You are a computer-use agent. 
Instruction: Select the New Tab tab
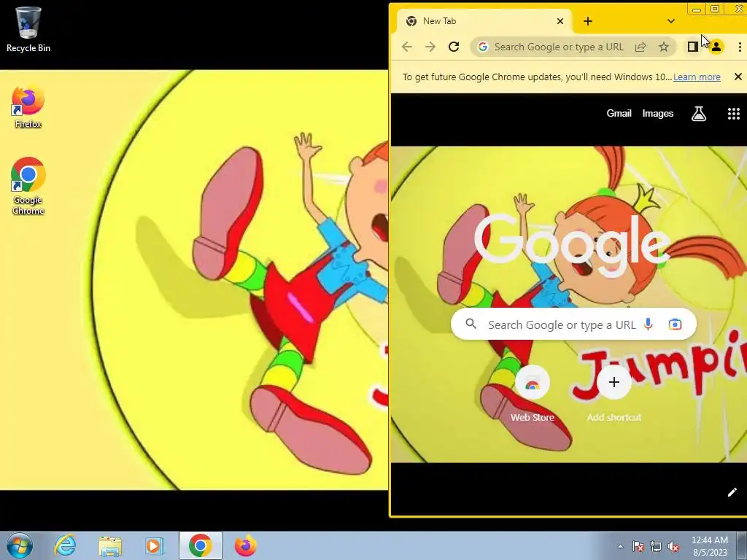click(x=484, y=21)
